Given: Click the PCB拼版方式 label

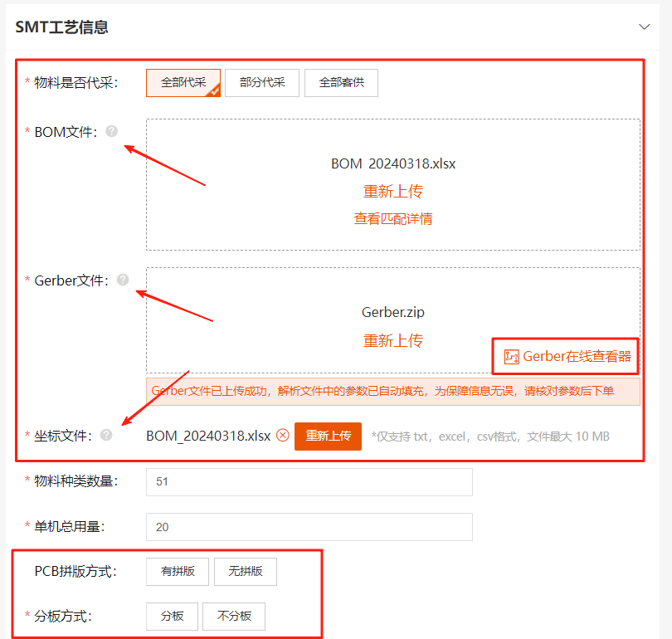Looking at the screenshot, I should [75, 571].
